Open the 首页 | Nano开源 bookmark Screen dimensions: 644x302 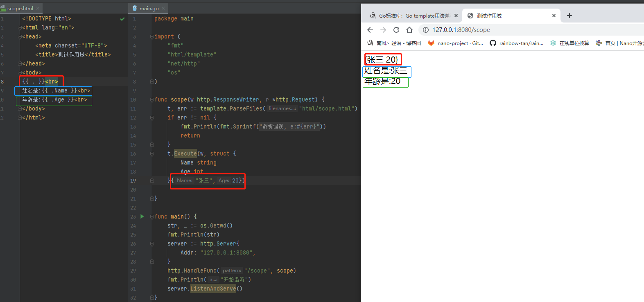pos(620,43)
